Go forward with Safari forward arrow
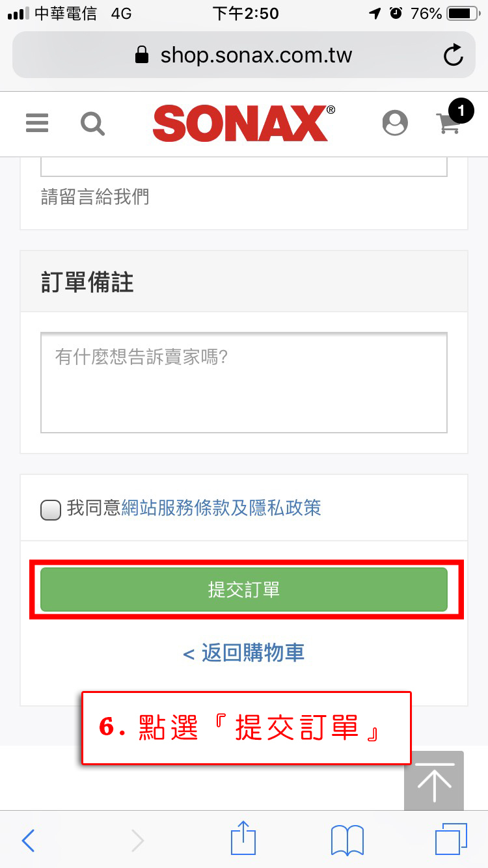 pyautogui.click(x=137, y=841)
